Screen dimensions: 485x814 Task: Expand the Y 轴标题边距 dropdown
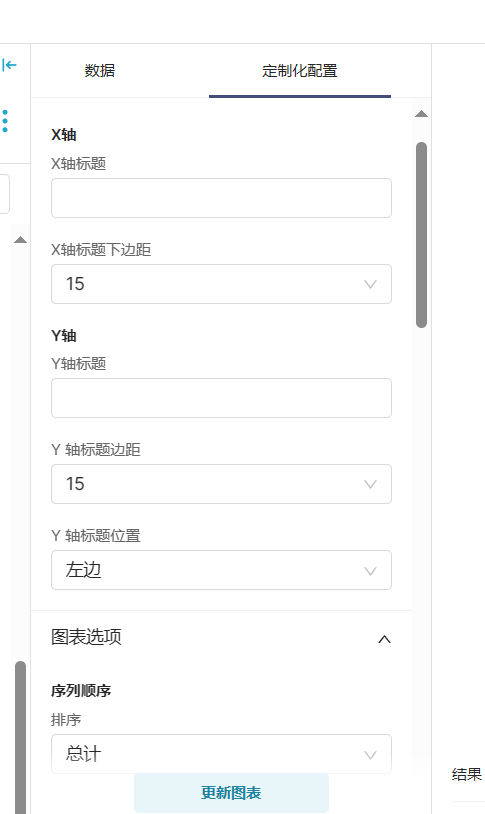click(x=221, y=484)
